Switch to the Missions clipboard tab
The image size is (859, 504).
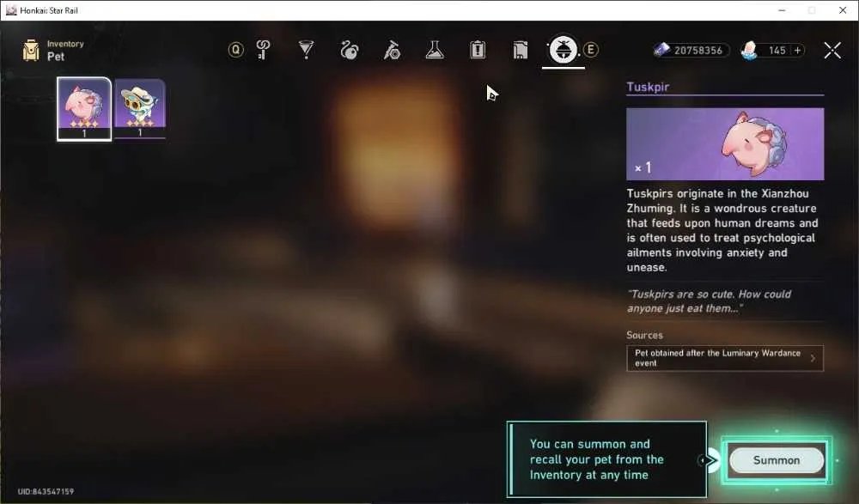pyautogui.click(x=478, y=50)
